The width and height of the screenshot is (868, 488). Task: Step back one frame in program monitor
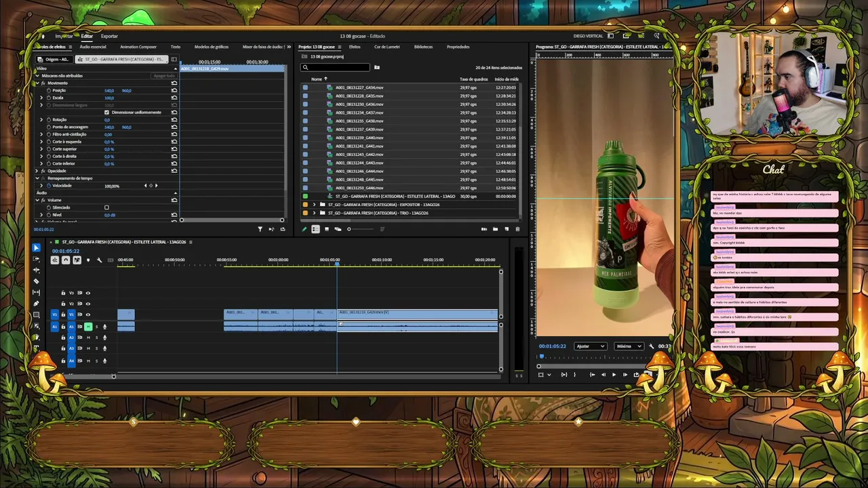[x=604, y=375]
